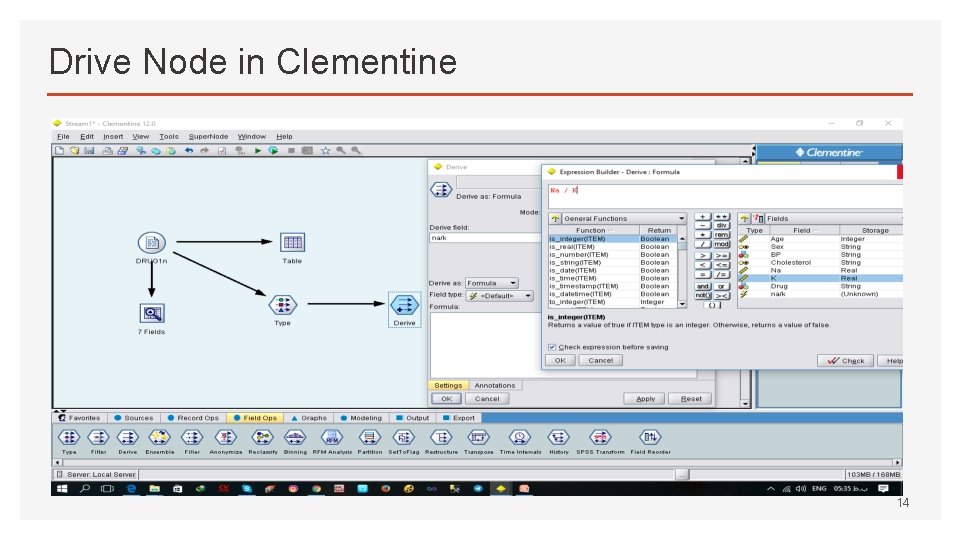The image size is (960, 540).
Task: Click OK in Expression Builder
Action: [x=560, y=361]
